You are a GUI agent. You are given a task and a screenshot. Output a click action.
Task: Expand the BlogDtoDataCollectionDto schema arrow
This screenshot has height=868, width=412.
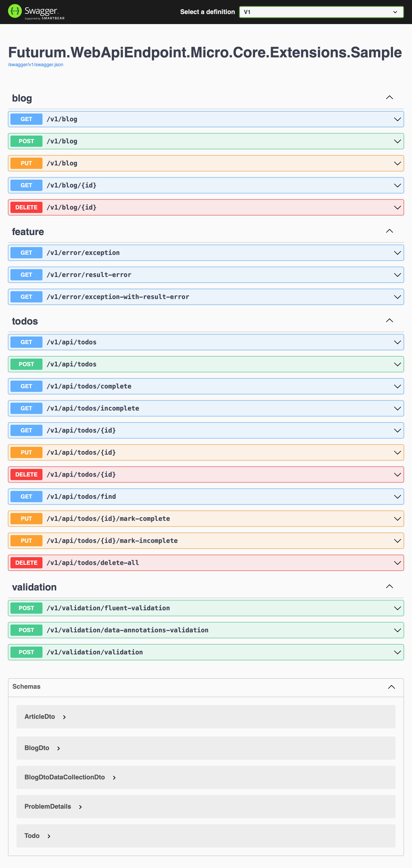point(114,778)
